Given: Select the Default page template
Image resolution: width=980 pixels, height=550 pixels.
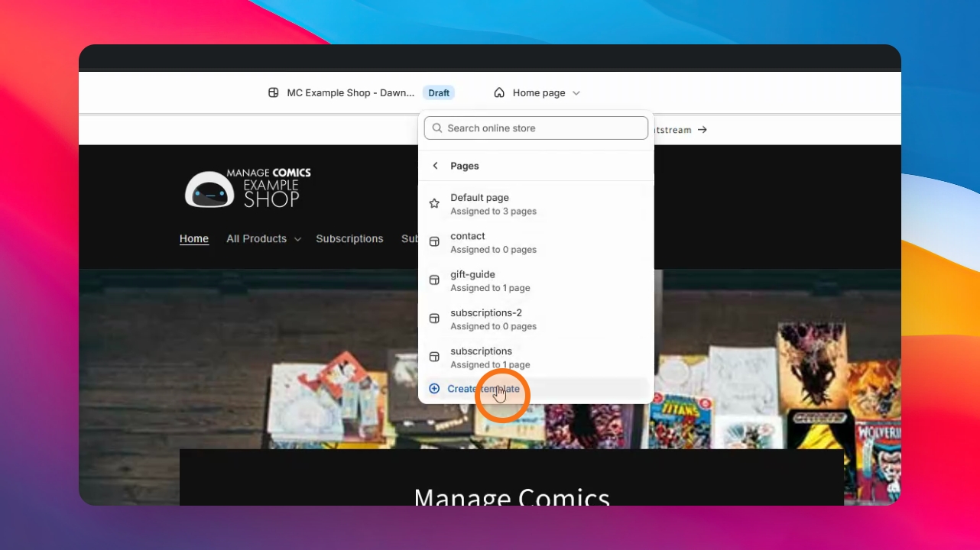Looking at the screenshot, I should [x=536, y=204].
